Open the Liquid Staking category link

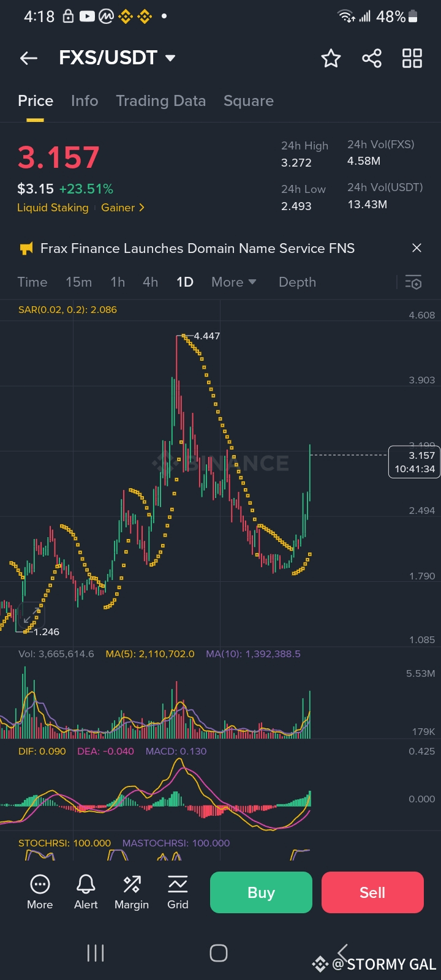click(53, 208)
